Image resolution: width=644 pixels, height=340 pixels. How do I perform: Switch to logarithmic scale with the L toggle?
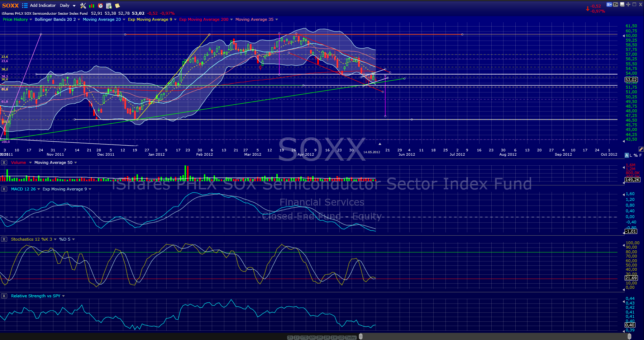click(631, 155)
